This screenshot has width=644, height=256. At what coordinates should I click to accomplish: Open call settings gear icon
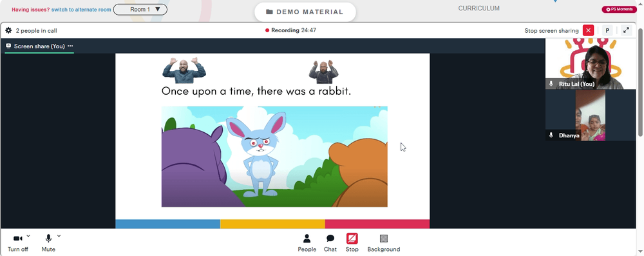point(8,30)
